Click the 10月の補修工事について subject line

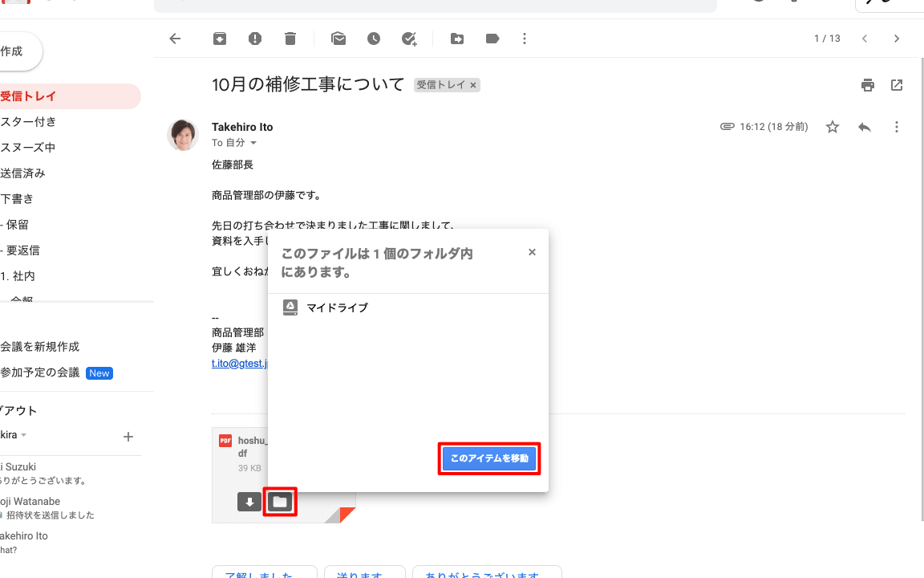[x=308, y=85]
